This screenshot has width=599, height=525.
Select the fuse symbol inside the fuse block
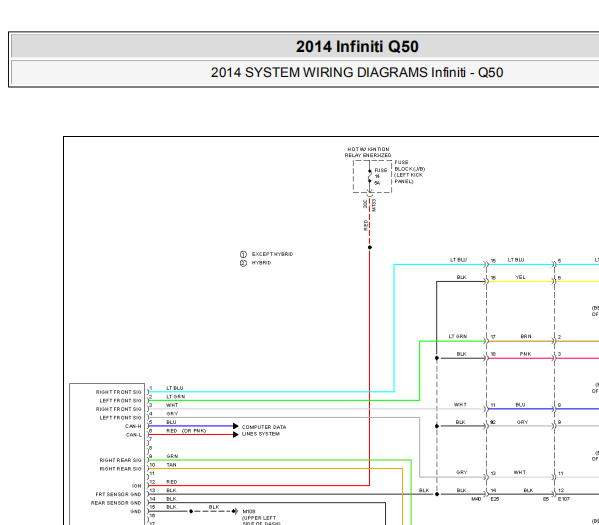click(x=370, y=177)
